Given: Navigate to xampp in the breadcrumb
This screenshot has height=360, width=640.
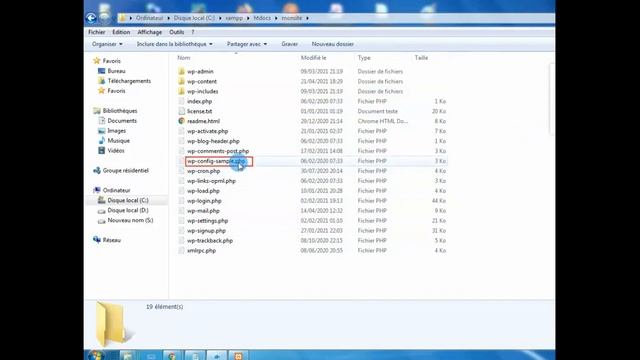Looking at the screenshot, I should pos(234,18).
